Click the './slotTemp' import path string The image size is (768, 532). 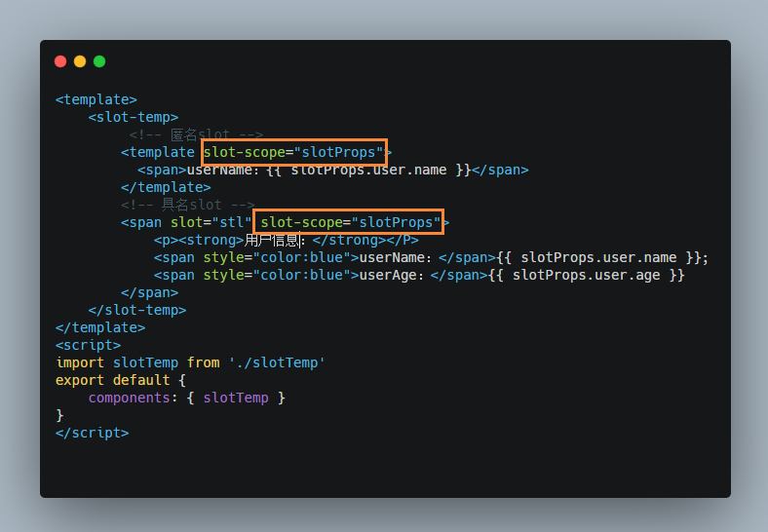[277, 363]
